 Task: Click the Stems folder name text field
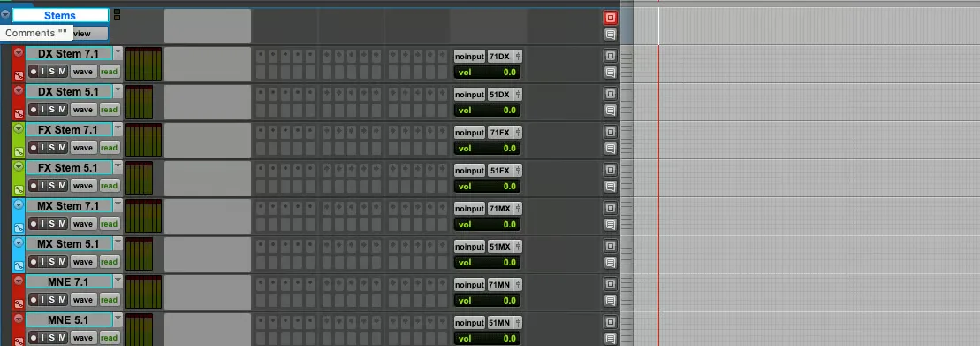coord(60,16)
